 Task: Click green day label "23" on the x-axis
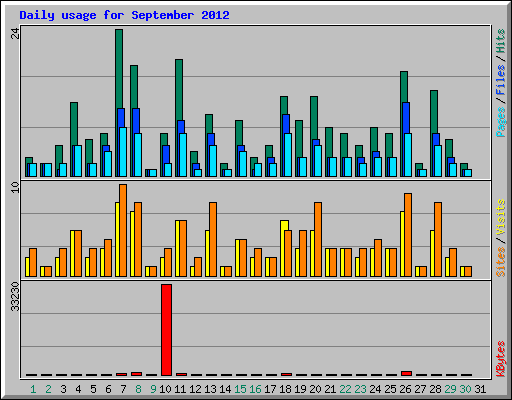tap(360, 389)
